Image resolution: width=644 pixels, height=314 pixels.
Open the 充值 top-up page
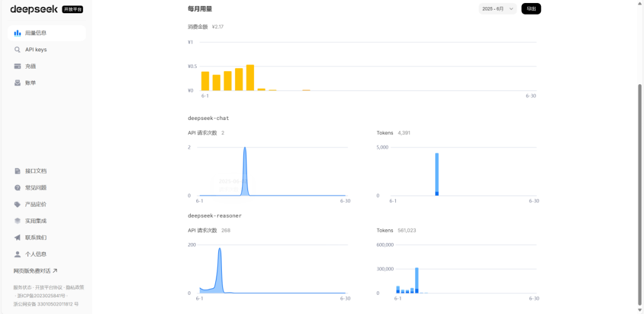tap(47, 66)
